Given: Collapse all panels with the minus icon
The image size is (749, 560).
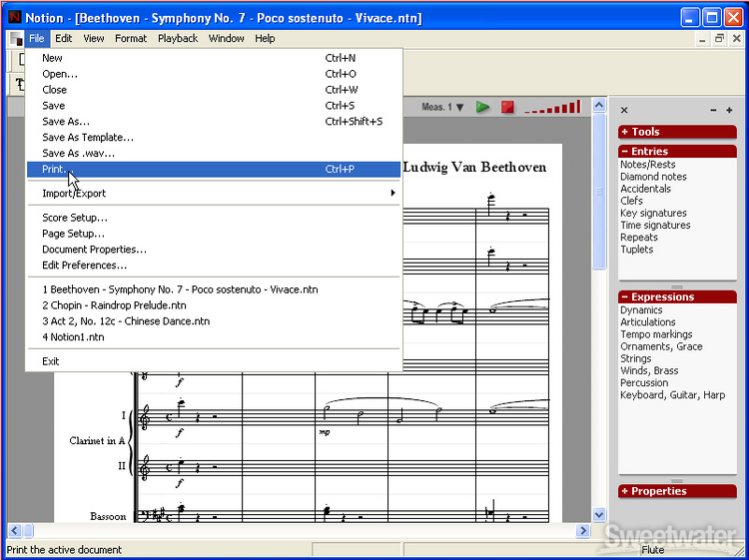Looking at the screenshot, I should (713, 110).
